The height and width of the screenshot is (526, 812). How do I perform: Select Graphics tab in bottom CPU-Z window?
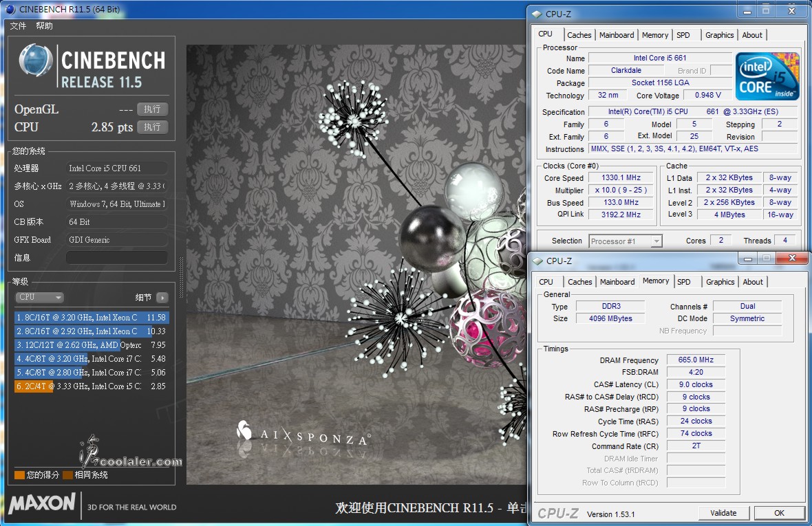click(720, 282)
